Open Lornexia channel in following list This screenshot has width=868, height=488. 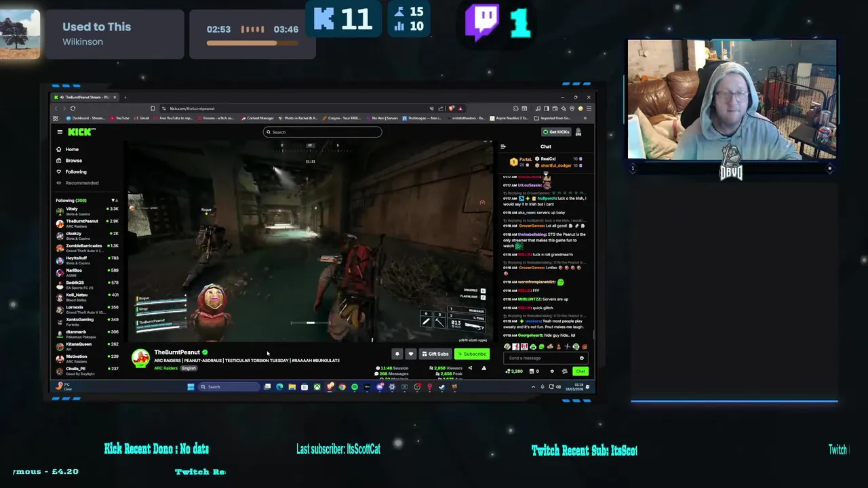click(x=87, y=309)
